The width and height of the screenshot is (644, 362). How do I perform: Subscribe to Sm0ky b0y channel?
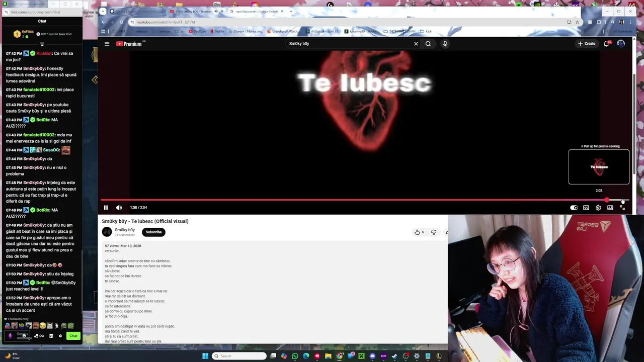pyautogui.click(x=153, y=232)
